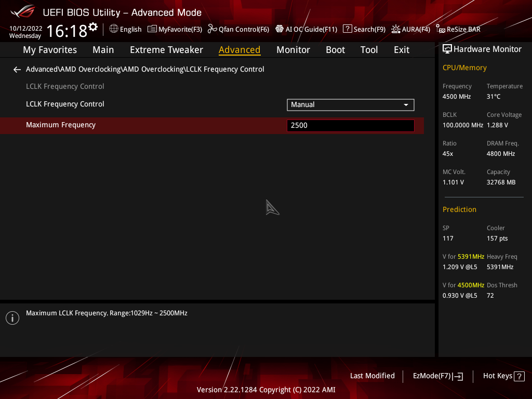Click MyFavorite(F3) label
This screenshot has height=399, width=532.
click(180, 30)
